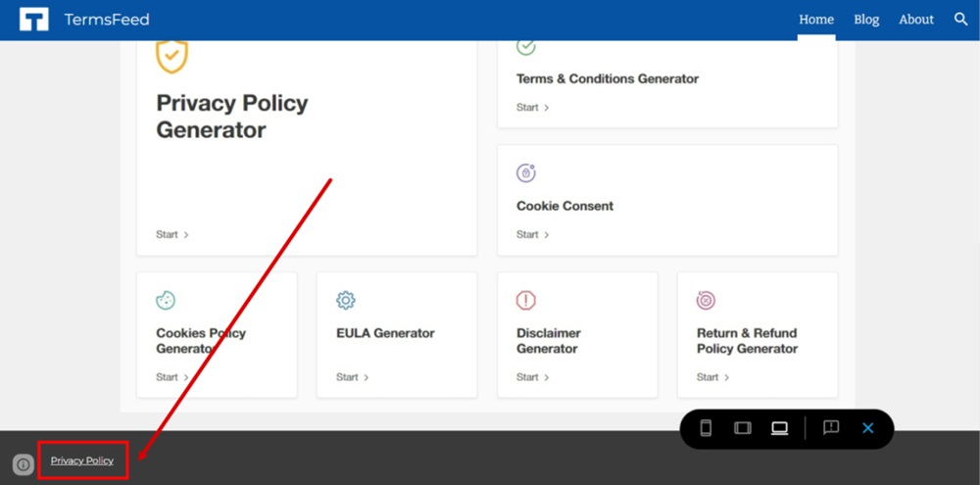Open the About menu item
This screenshot has height=485, width=980.
coord(916,20)
